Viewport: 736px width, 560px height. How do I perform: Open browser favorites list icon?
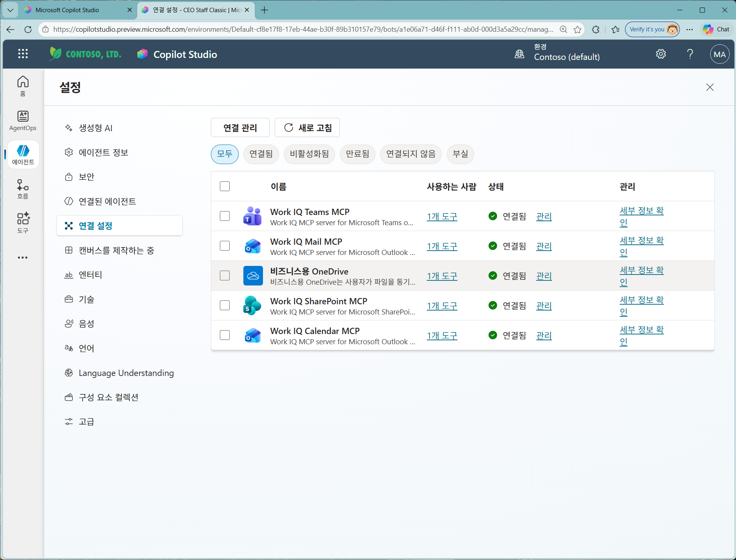click(x=615, y=29)
